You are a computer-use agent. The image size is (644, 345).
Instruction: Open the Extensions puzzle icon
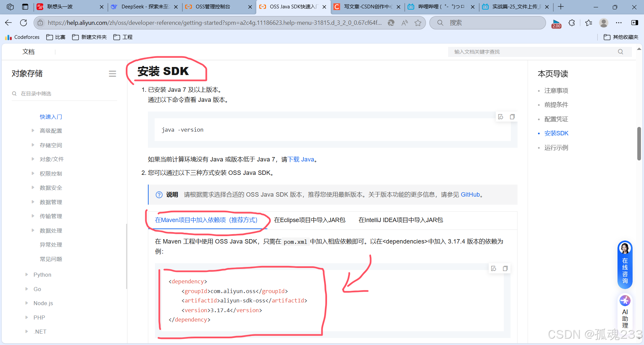click(572, 23)
